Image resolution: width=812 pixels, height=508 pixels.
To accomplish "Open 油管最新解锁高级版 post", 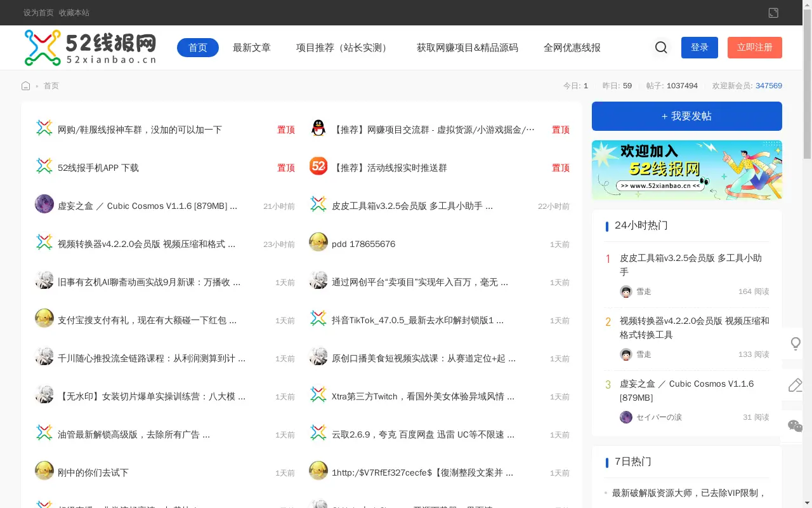I will [134, 434].
